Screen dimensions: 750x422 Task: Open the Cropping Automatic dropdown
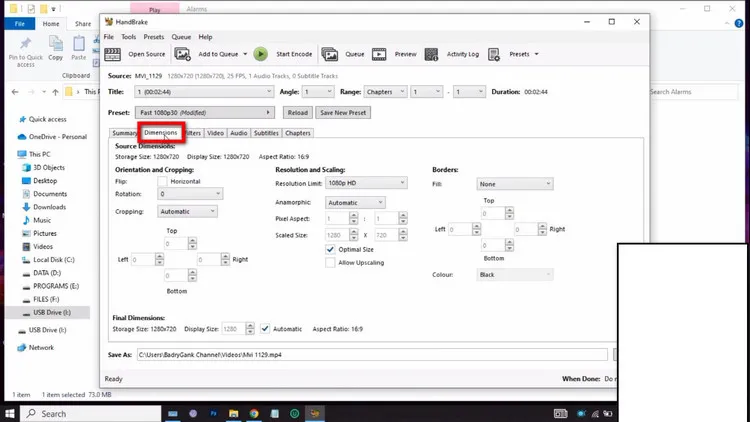[187, 211]
